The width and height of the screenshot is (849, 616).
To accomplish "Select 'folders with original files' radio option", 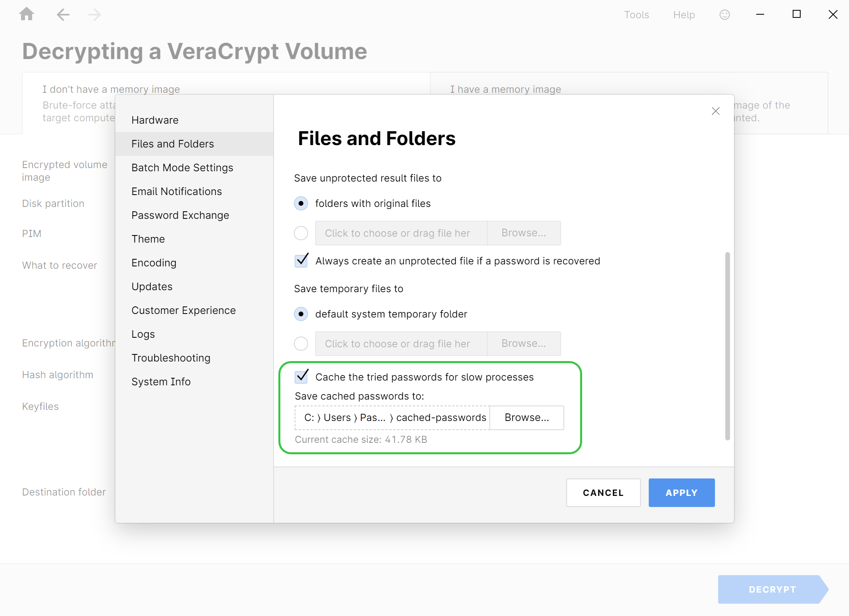I will [301, 203].
